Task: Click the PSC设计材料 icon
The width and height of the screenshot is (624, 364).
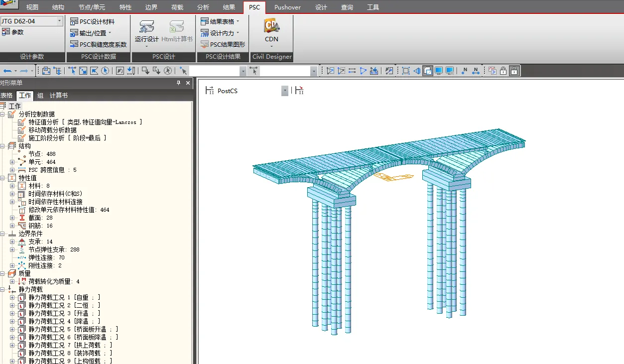Action: tap(74, 21)
